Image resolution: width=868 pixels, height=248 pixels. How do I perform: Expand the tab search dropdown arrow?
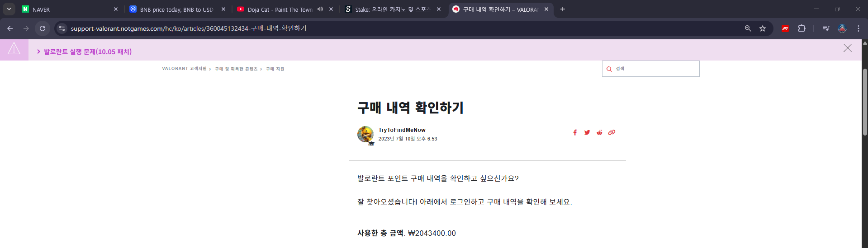tap(9, 9)
